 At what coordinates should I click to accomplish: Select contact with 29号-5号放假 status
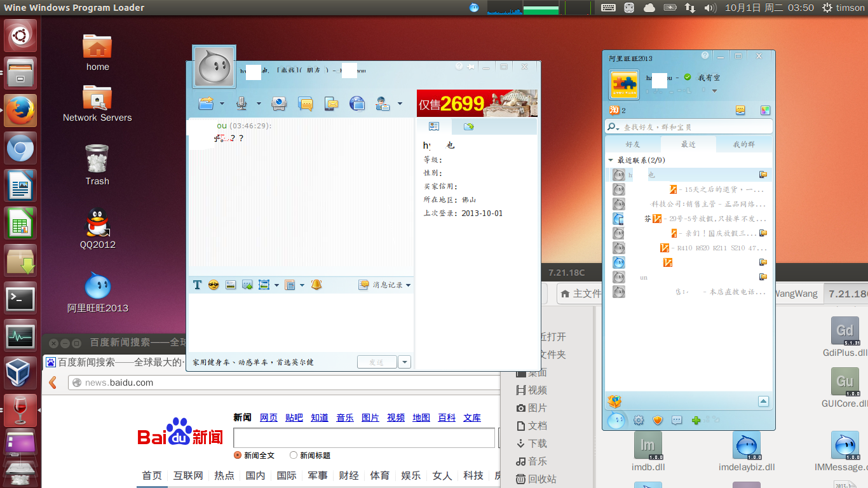(x=689, y=219)
